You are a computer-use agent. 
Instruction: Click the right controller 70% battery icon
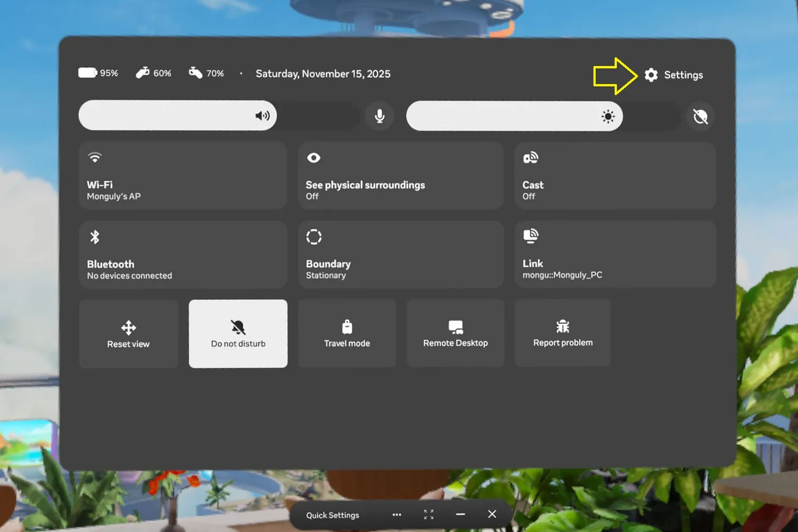coord(195,73)
